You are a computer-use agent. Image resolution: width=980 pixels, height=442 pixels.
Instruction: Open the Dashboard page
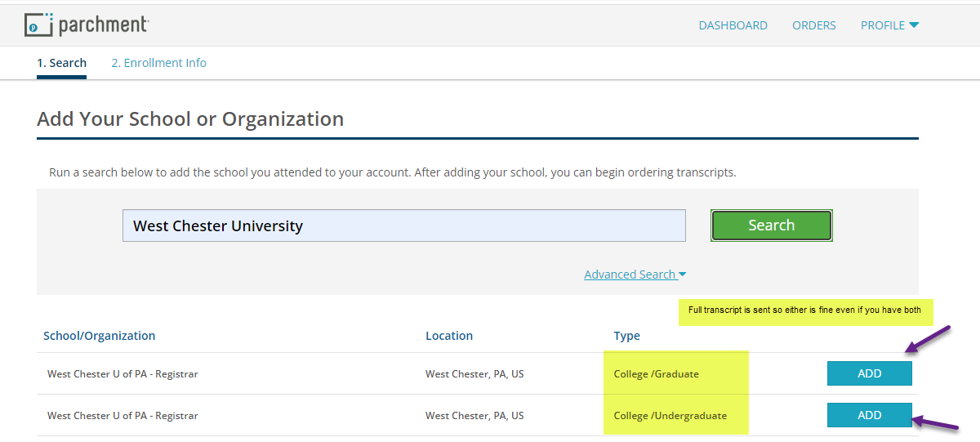pyautogui.click(x=733, y=25)
